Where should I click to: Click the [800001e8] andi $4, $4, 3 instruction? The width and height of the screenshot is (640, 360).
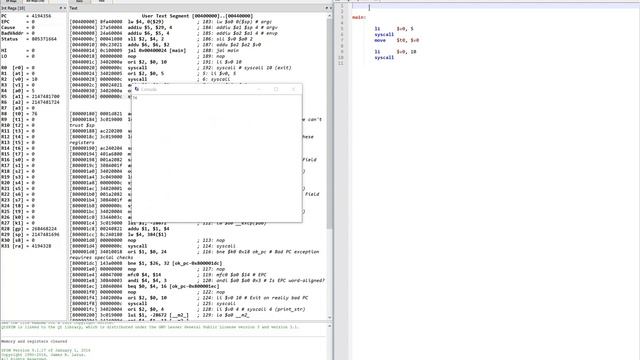tap(197, 280)
